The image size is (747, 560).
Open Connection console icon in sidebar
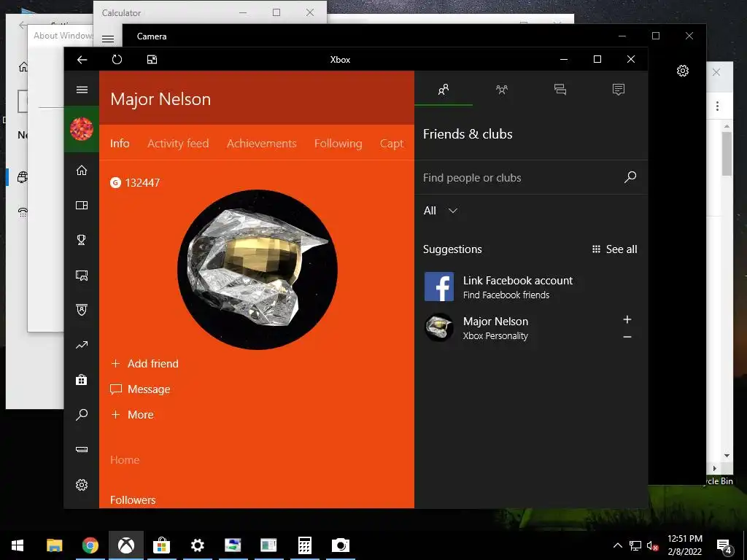(x=82, y=449)
